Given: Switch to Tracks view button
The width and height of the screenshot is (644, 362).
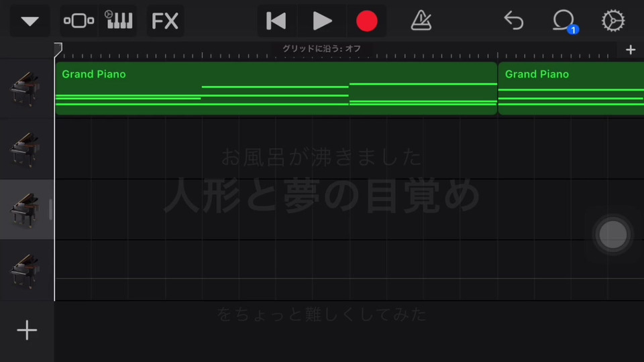Looking at the screenshot, I should point(79,21).
